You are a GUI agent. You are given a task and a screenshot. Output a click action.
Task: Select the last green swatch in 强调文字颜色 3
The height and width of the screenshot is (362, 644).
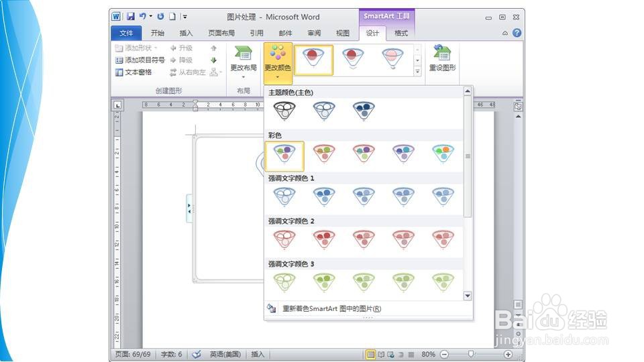[443, 283]
